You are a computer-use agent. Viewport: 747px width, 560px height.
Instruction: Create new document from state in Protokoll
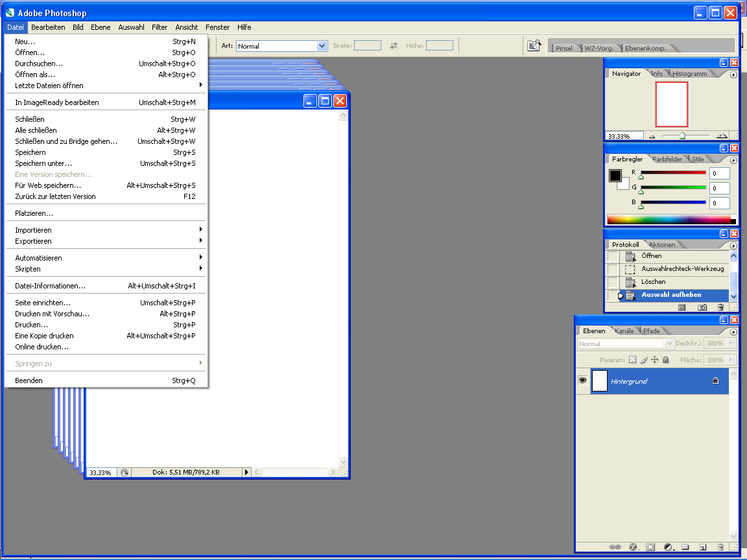coord(682,307)
